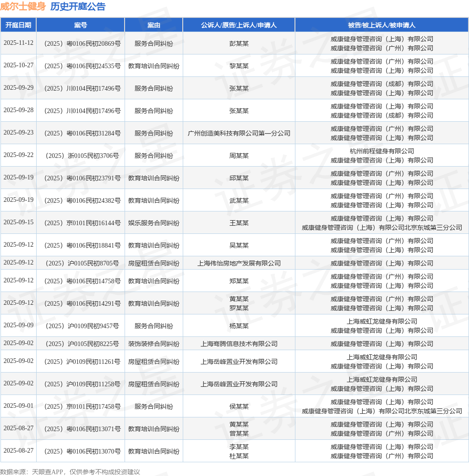
Task: Select case number 沪0105民初8225号
Action: (82, 344)
